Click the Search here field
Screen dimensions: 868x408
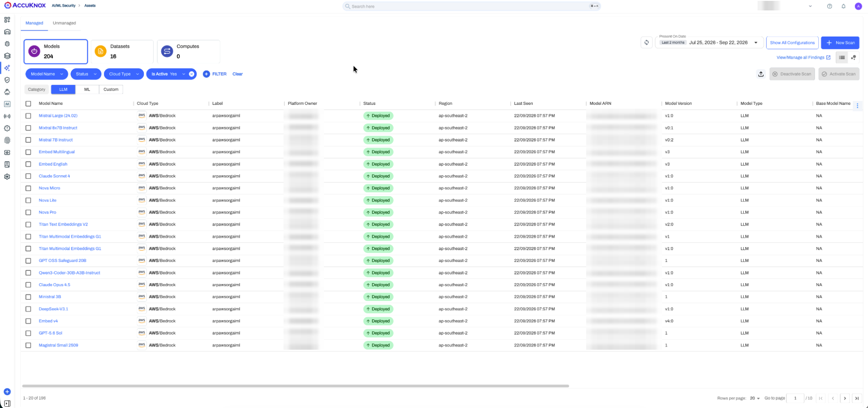coord(471,6)
